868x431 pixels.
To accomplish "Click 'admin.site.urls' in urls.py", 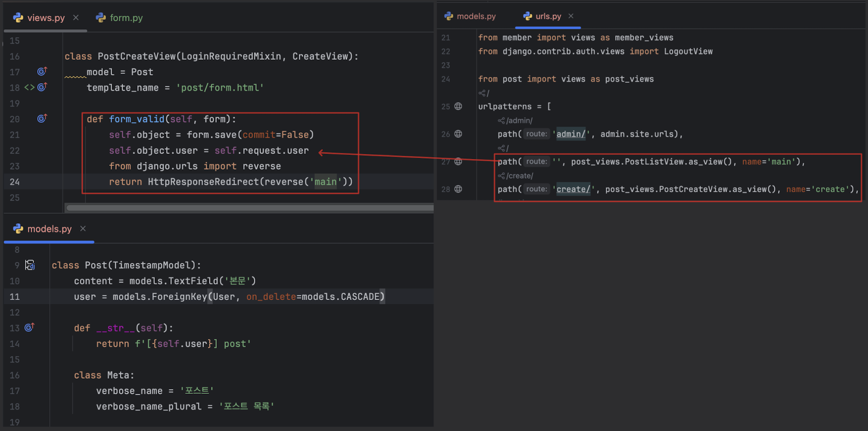I will 637,134.
